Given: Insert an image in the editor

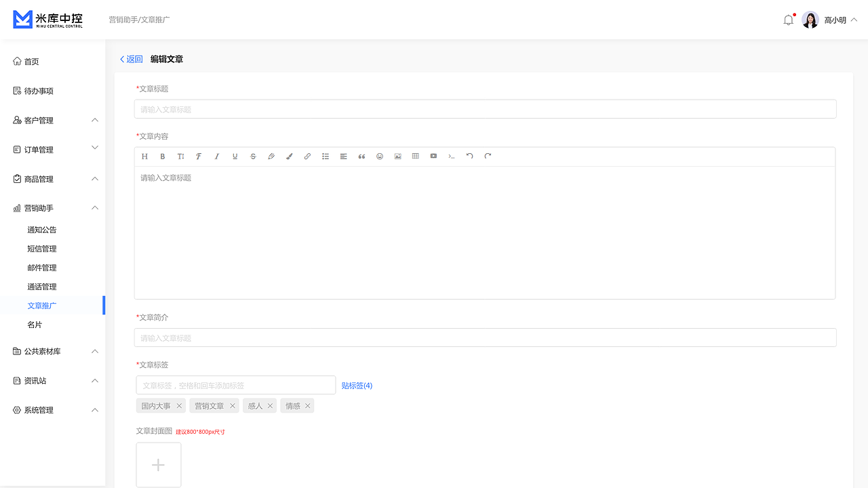Looking at the screenshot, I should point(398,157).
